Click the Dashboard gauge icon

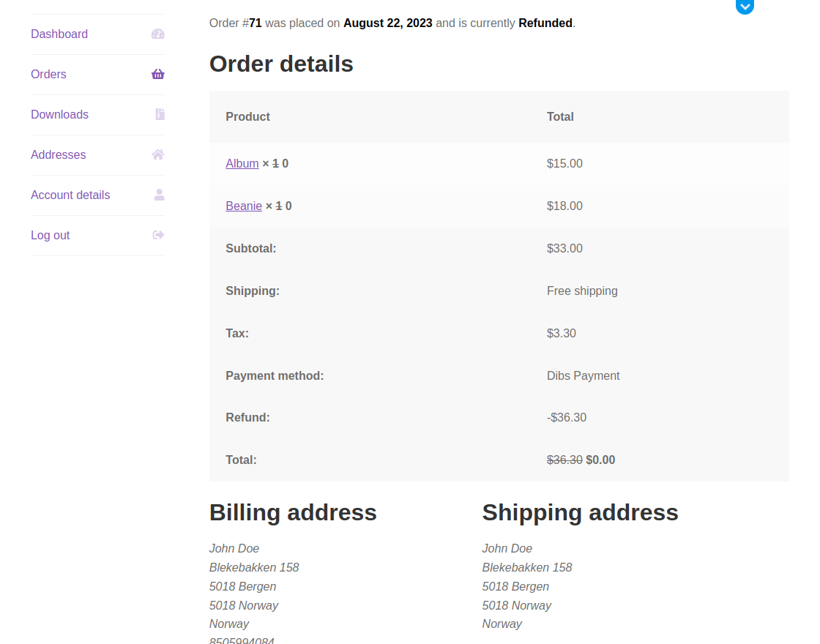(158, 34)
